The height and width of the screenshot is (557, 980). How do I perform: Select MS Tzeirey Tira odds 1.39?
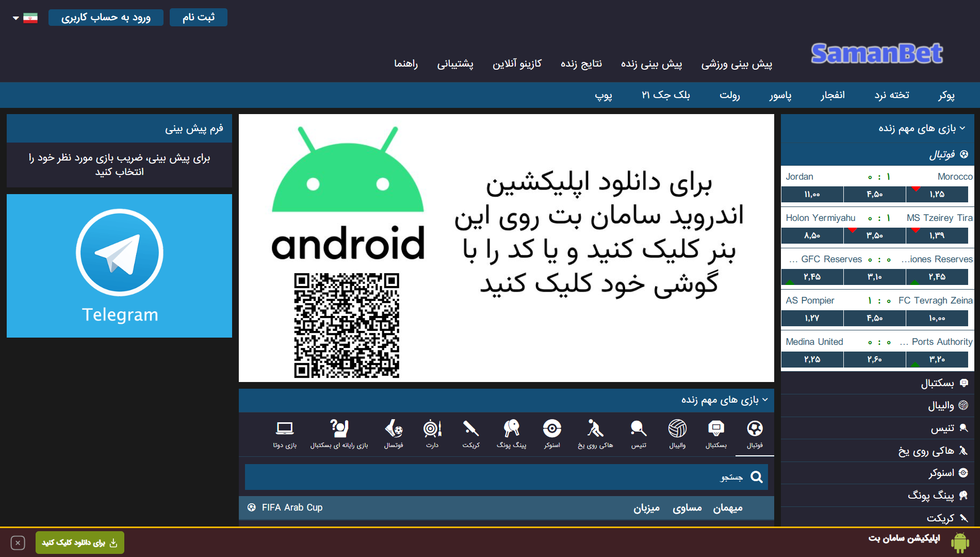[x=937, y=235]
